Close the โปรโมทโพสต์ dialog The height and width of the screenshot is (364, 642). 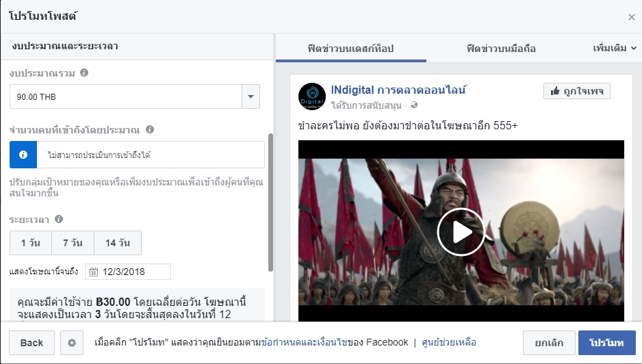point(631,17)
